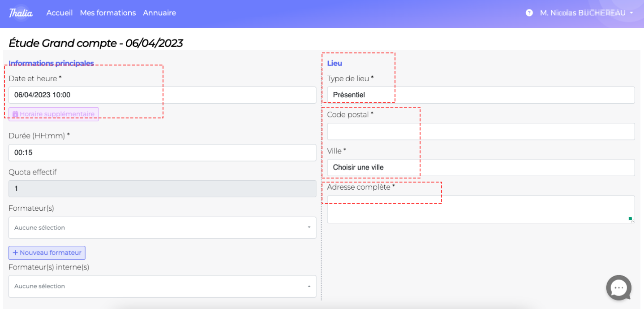The image size is (644, 309).
Task: Open the Type de lieu dropdown
Action: [481, 95]
